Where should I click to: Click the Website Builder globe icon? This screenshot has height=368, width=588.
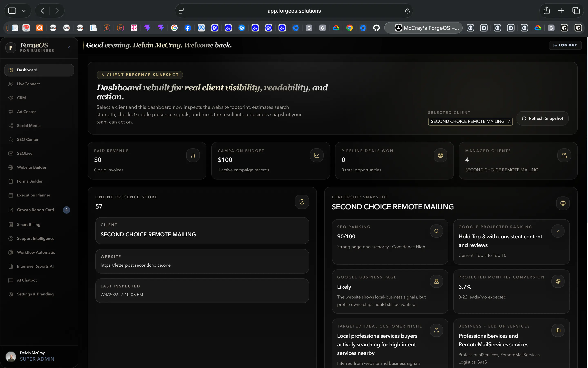coord(11,167)
